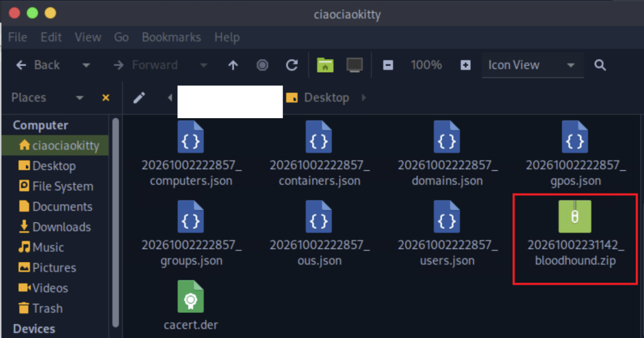
Task: Click the 20261002222857_ous.json filename label
Action: click(319, 253)
